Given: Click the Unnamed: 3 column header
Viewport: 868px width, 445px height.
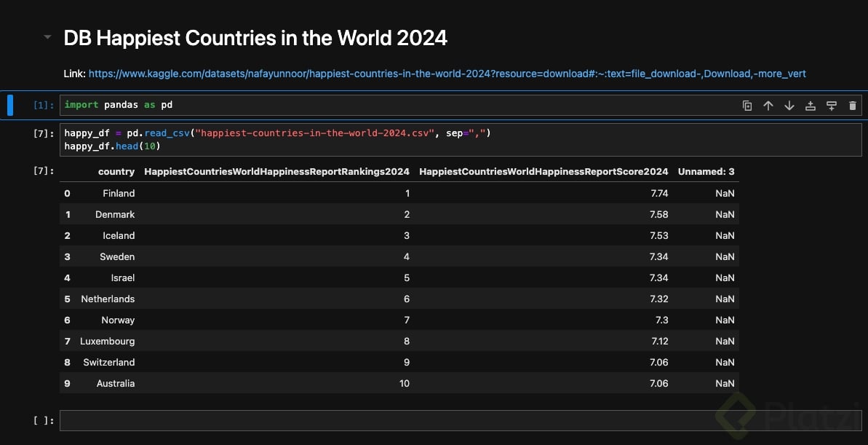Looking at the screenshot, I should pyautogui.click(x=706, y=172).
